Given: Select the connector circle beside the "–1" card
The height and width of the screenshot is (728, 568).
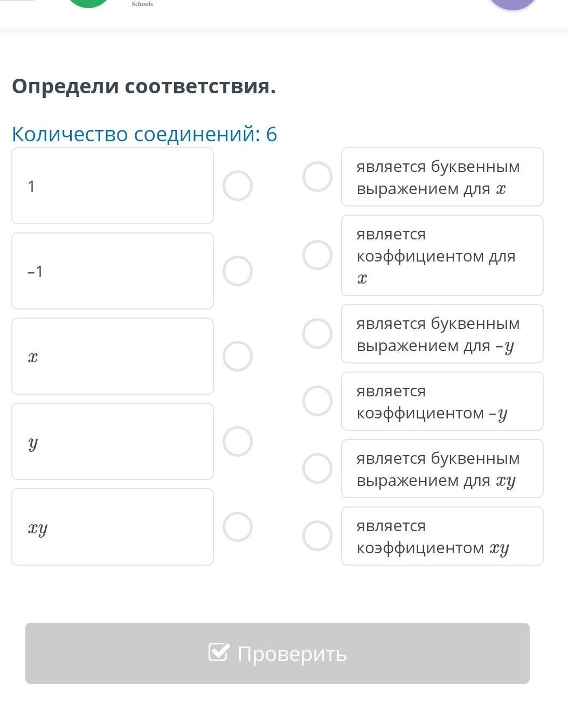Looking at the screenshot, I should click(238, 271).
